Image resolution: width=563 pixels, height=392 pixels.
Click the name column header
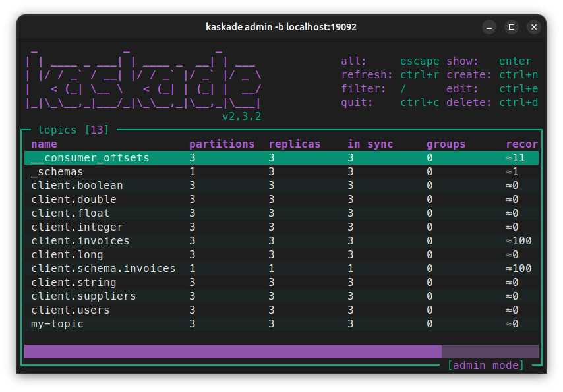(44, 144)
